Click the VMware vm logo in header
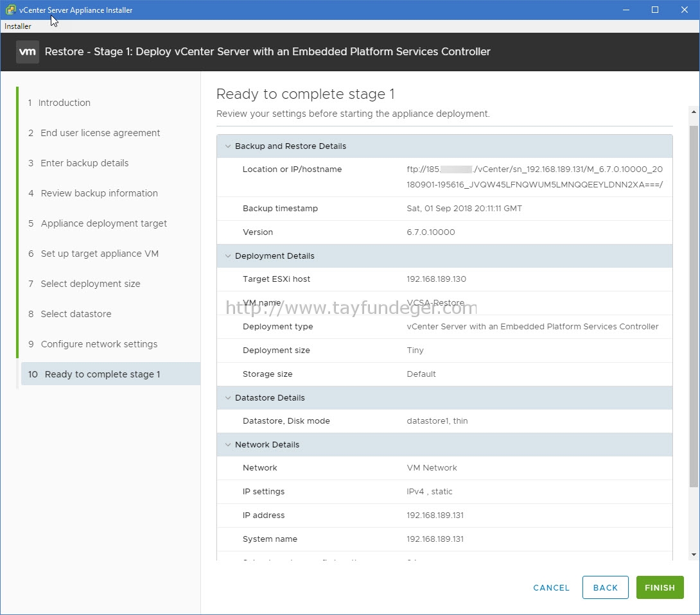This screenshot has height=615, width=700. [x=28, y=52]
